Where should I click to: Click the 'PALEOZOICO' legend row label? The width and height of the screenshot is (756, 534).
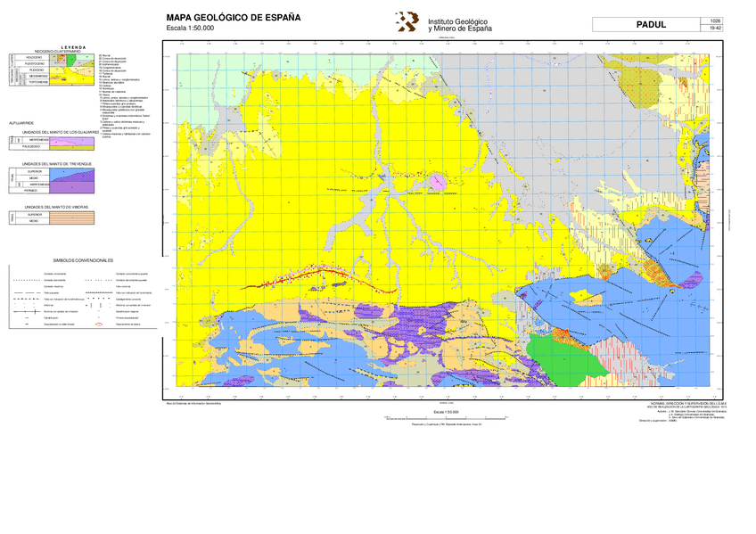point(31,146)
